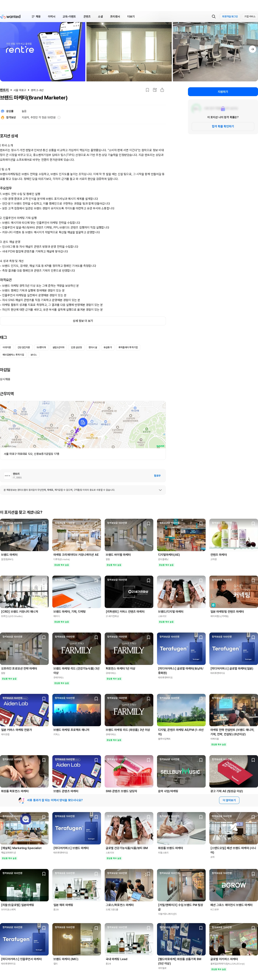Viewport: 258px width, 980px height.
Task: Select the 유급휴가 tag
Action: 108,347
